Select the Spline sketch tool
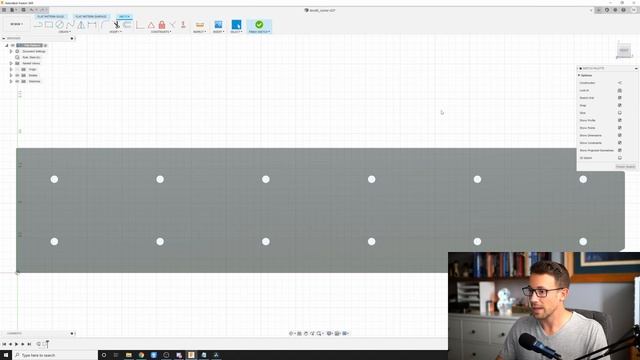640x360 pixels. pos(70,25)
